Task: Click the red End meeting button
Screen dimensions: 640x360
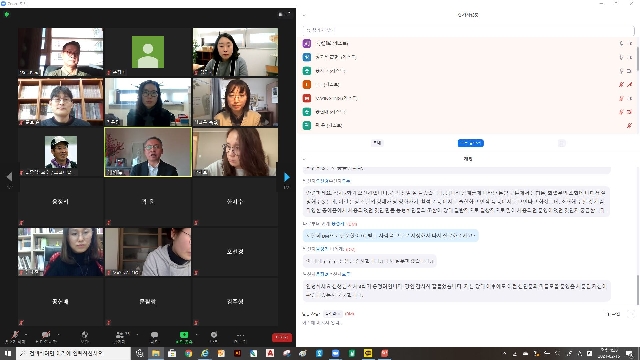Action: [x=282, y=337]
